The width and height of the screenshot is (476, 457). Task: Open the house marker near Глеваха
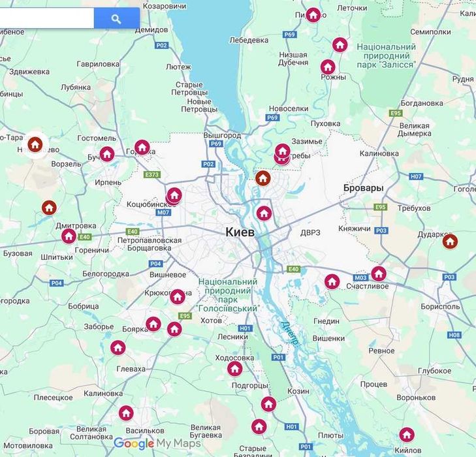coord(118,347)
